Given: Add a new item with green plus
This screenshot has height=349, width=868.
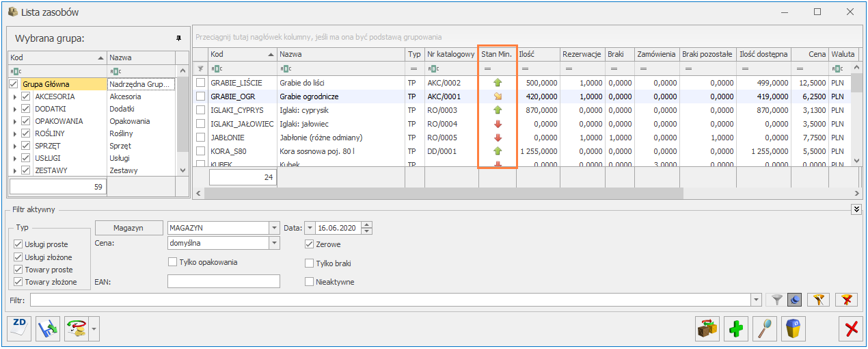Looking at the screenshot, I should [736, 329].
